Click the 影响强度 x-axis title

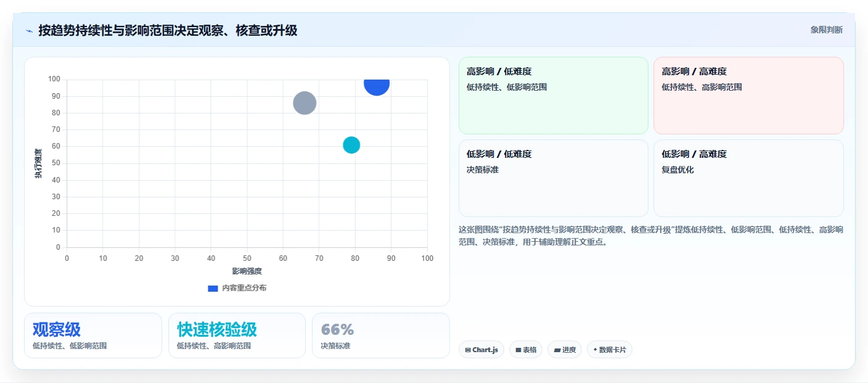[247, 271]
